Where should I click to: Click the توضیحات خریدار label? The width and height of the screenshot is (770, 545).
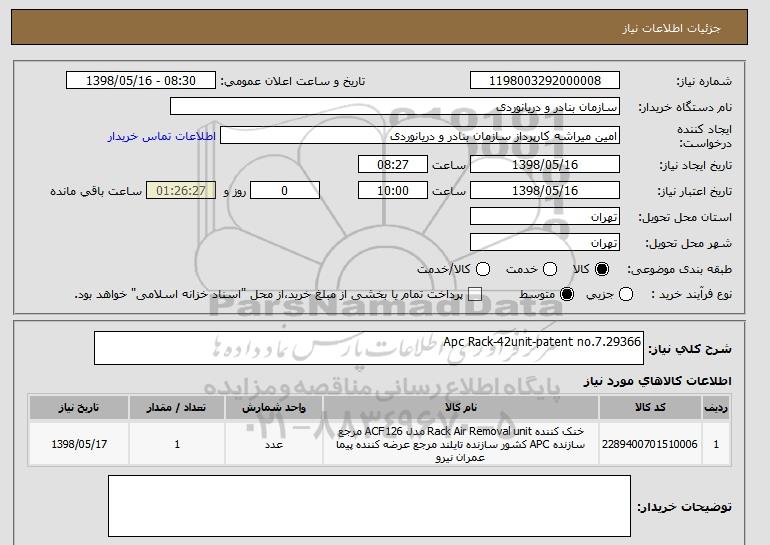pos(685,507)
